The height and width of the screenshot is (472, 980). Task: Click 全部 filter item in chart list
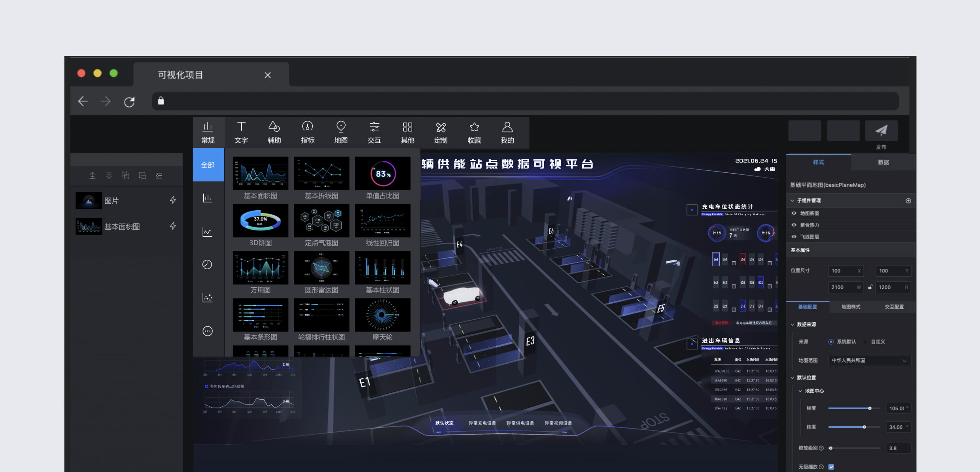(208, 164)
